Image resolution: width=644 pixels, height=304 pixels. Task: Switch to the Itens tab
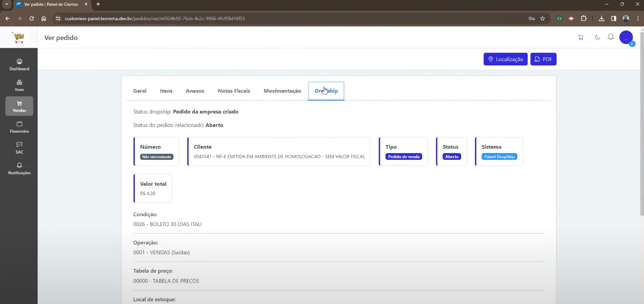tap(166, 91)
